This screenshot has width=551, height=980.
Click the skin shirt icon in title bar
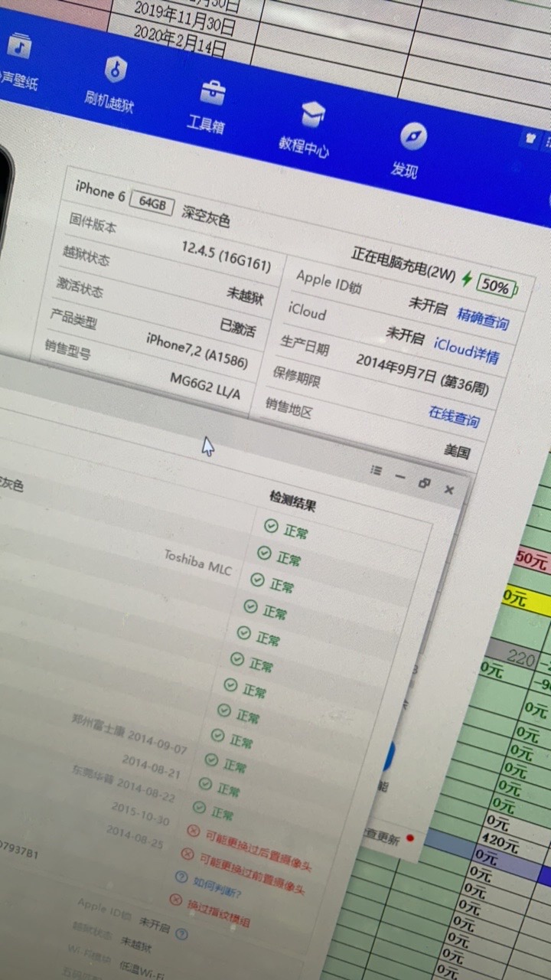530,140
